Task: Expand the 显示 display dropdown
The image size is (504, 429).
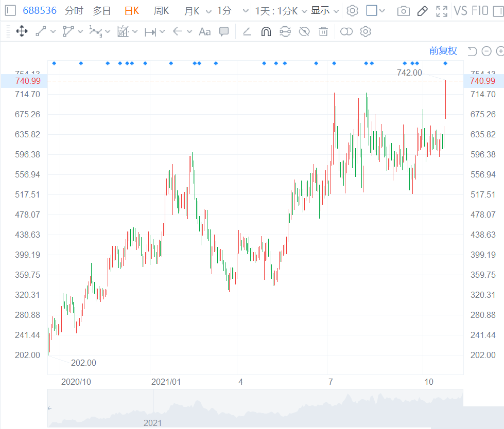Action: tap(325, 11)
